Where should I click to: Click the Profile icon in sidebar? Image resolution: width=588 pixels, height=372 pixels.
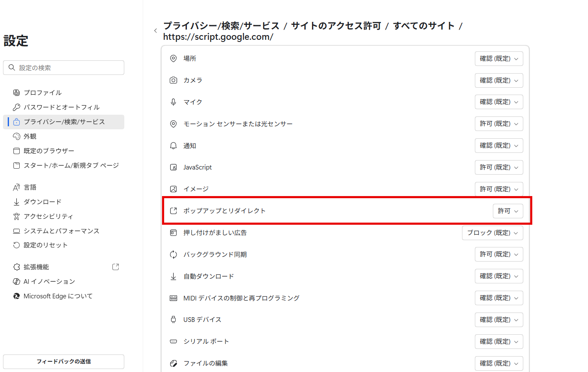click(x=17, y=93)
